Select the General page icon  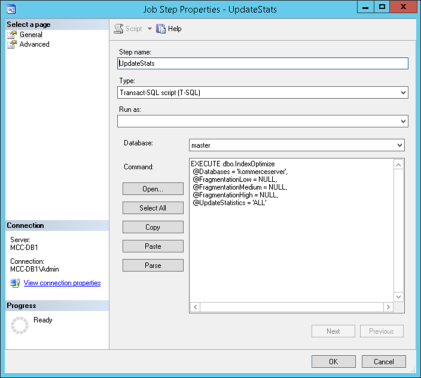pos(12,35)
